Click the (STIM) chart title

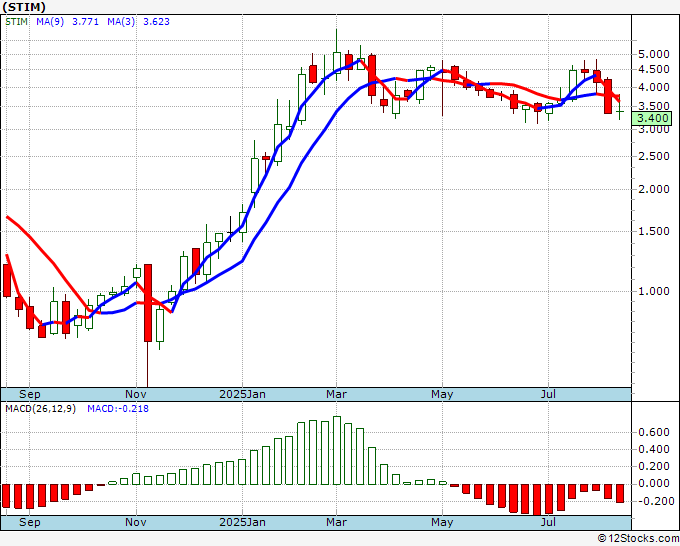[x=24, y=7]
